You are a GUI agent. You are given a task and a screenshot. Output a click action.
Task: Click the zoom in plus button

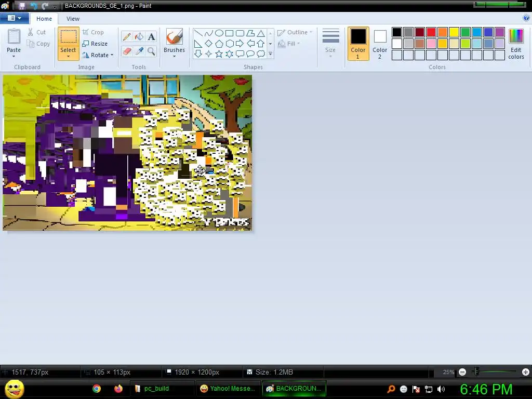point(526,372)
